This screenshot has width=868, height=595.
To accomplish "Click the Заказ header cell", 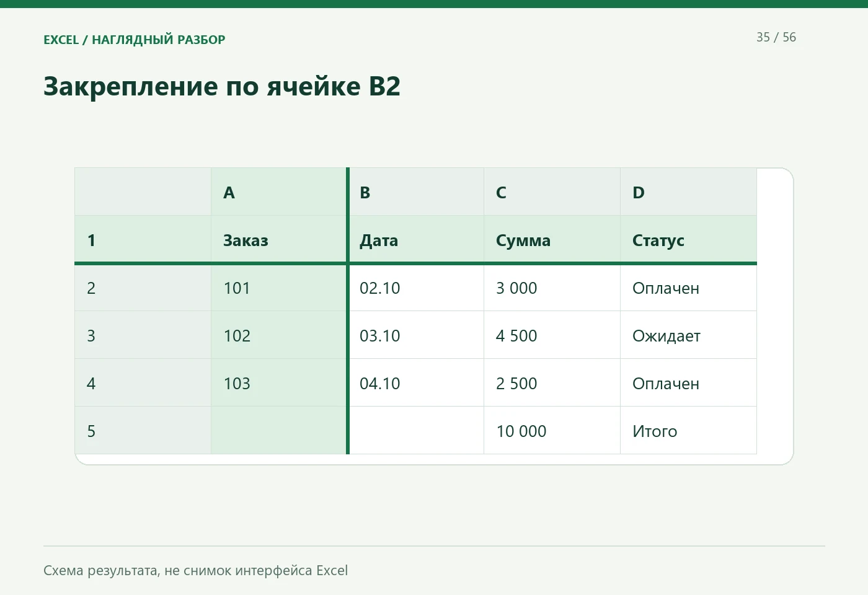I will point(279,240).
